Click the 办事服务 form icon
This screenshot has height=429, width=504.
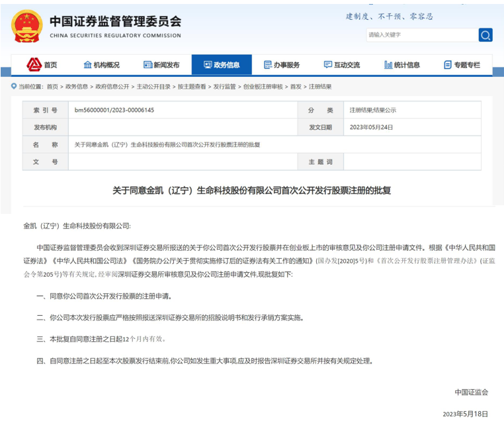[x=268, y=65]
